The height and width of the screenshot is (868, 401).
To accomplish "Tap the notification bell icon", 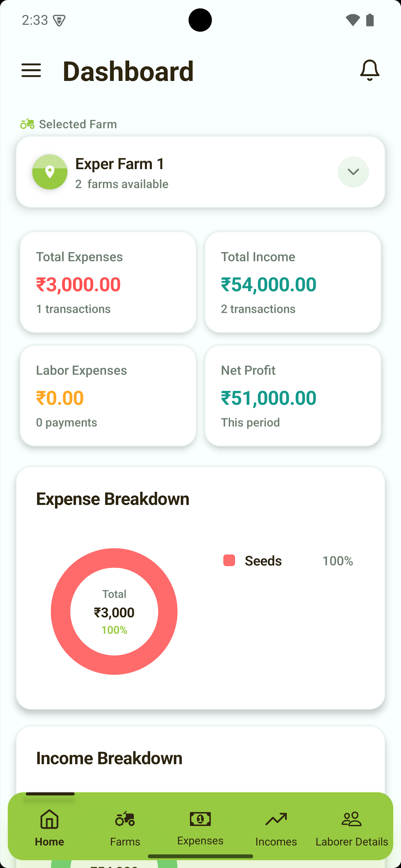I will (370, 71).
